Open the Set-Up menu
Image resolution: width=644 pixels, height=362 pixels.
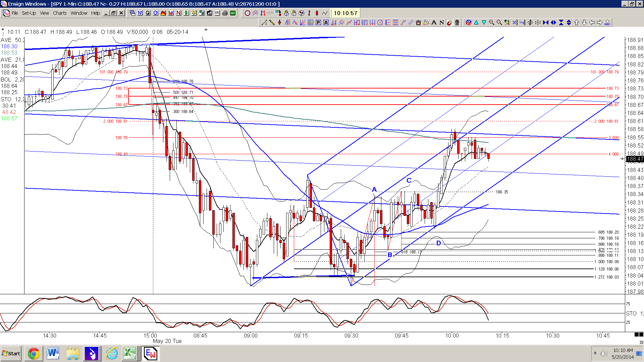click(x=29, y=13)
